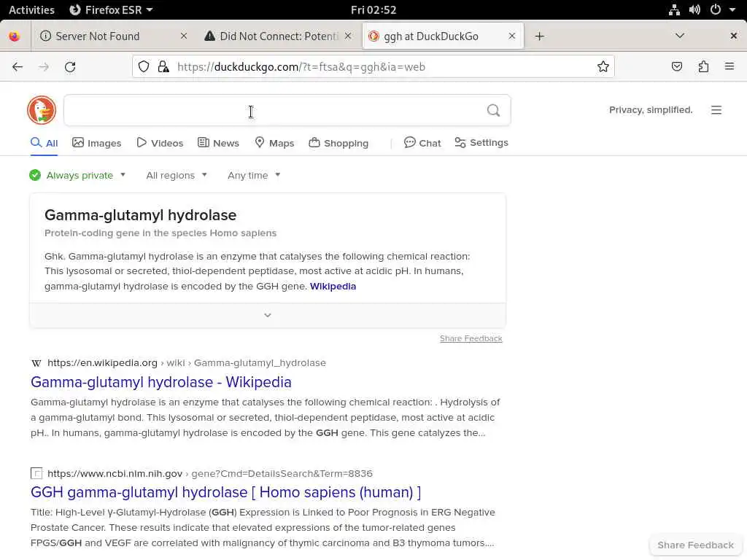Open the list all tabs dropdown
Viewport: 747px width, 560px height.
point(680,36)
